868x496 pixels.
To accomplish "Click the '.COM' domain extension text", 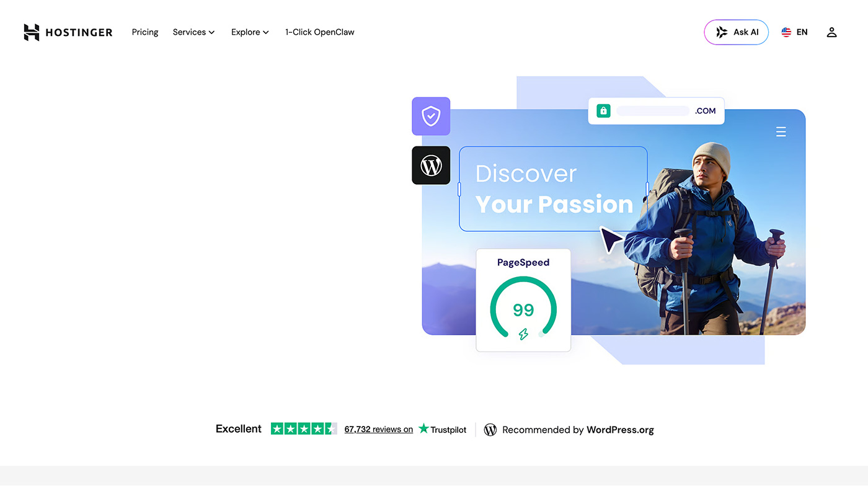I will coord(705,111).
